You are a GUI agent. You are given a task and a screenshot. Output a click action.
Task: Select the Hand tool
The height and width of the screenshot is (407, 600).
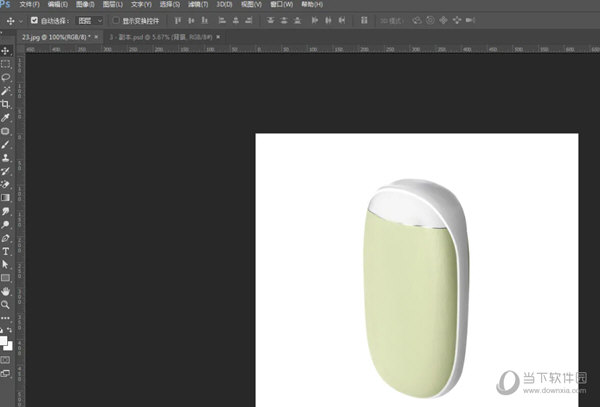[x=5, y=291]
